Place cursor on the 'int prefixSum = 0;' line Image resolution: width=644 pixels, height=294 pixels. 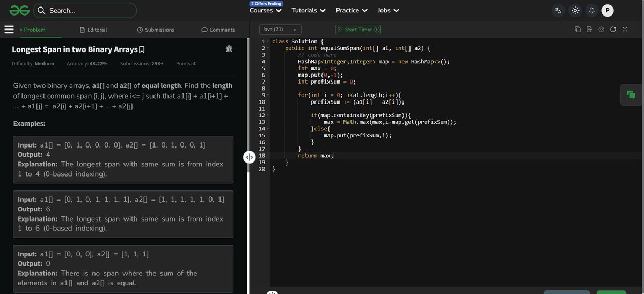click(x=327, y=82)
